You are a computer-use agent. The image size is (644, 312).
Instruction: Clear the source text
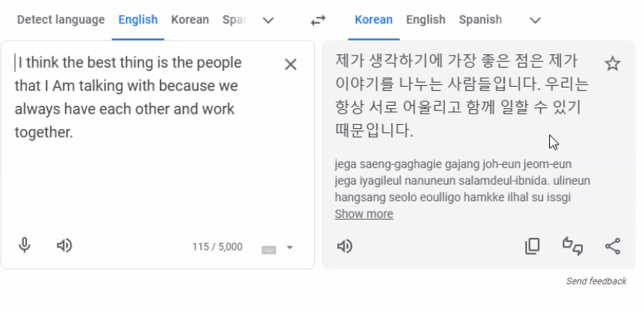pos(290,64)
